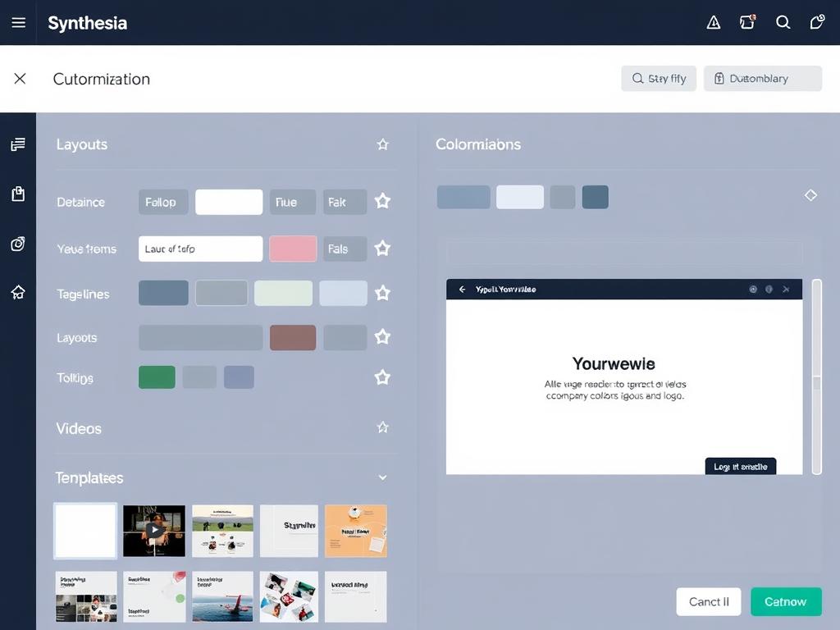Select the dark blue color swatch under Colormiabns

pyautogui.click(x=596, y=197)
